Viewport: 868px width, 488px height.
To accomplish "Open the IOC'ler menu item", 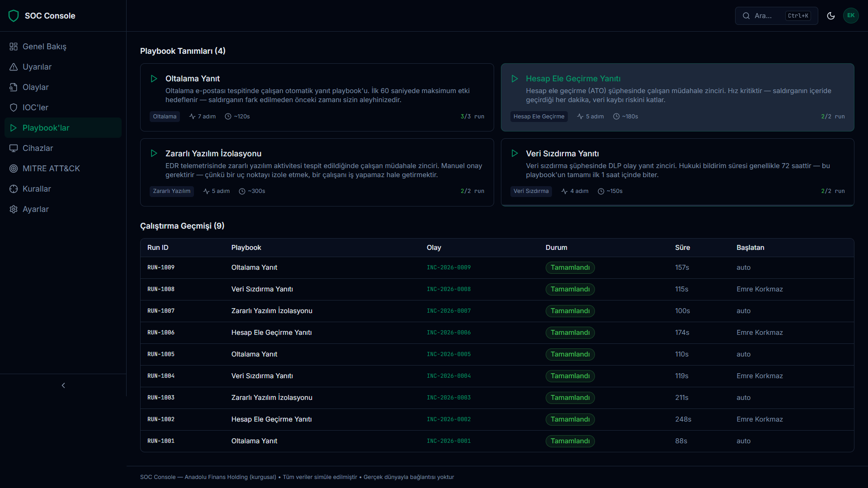I will click(63, 108).
